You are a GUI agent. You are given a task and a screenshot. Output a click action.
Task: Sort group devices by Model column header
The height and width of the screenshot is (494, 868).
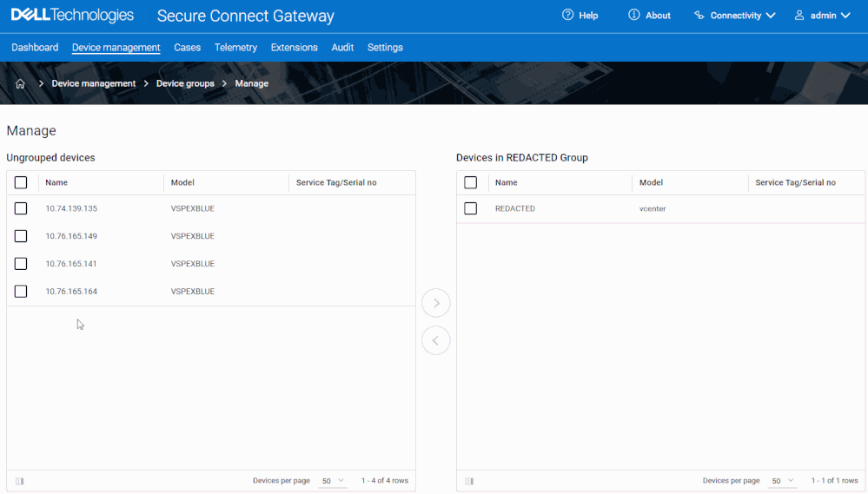coord(651,182)
